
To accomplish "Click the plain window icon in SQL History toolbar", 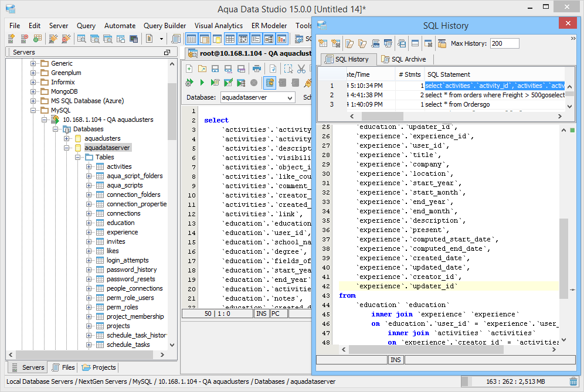I will click(415, 43).
